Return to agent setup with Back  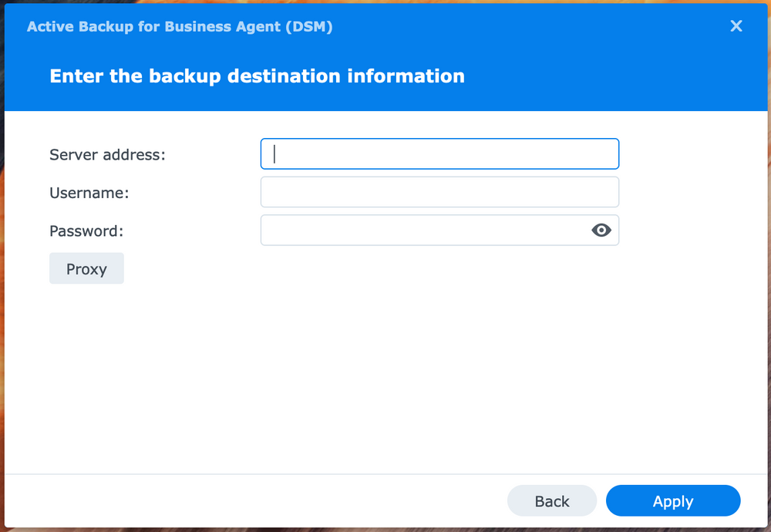coord(552,500)
